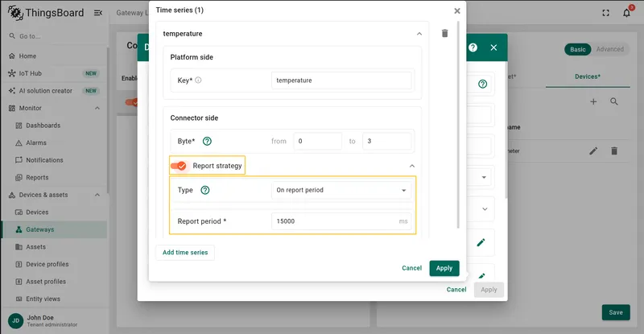Collapse the Monitor section chevron
This screenshot has height=334, width=644.
click(x=97, y=108)
